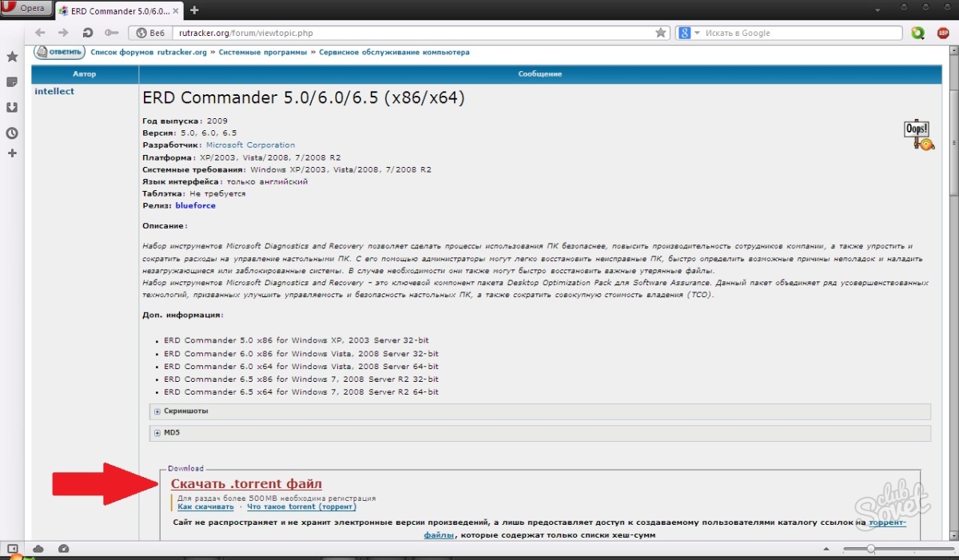Viewport: 959px width, 560px height.
Task: Open the Opera main menu button
Action: [x=27, y=9]
